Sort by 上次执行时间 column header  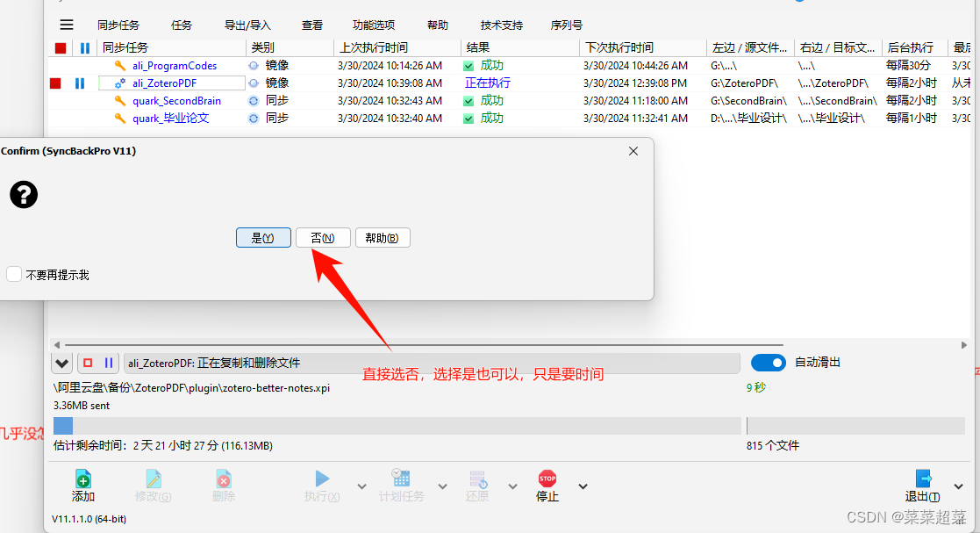(397, 47)
